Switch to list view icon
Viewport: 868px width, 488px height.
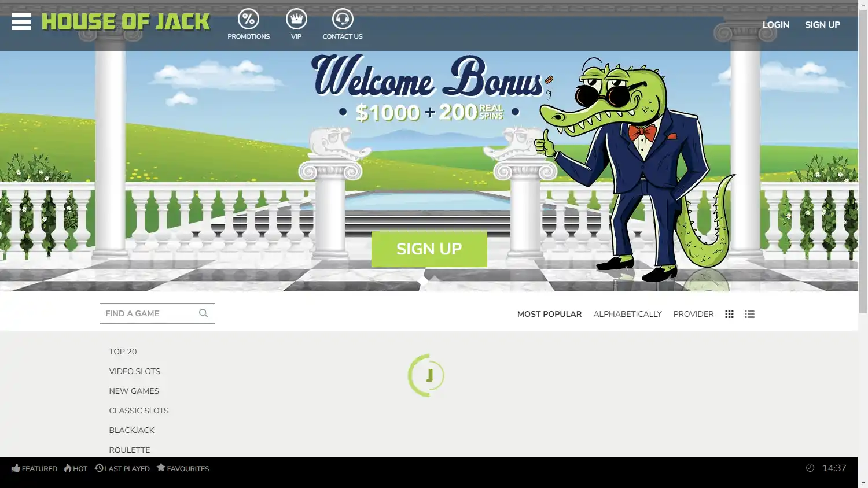[x=749, y=314]
